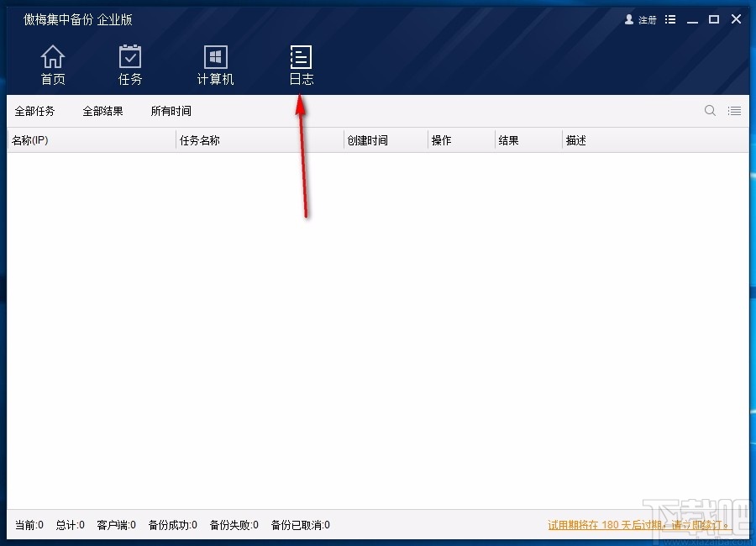
Task: Click the user account person icon
Action: coord(629,19)
